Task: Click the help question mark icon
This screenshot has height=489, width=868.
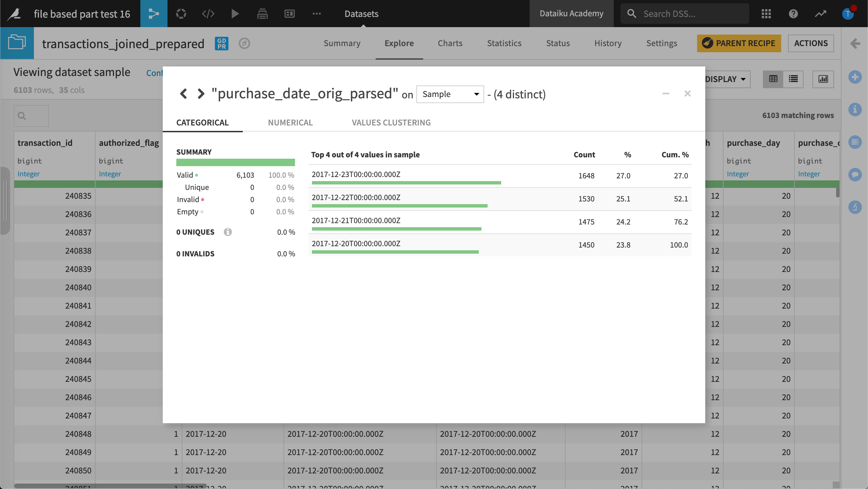Action: click(793, 14)
